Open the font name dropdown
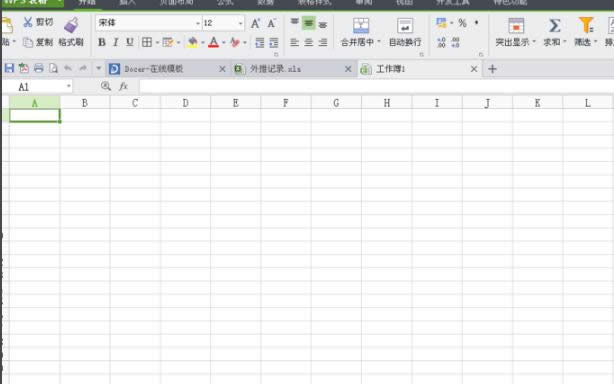Viewport: 614px width, 384px height. tap(197, 23)
